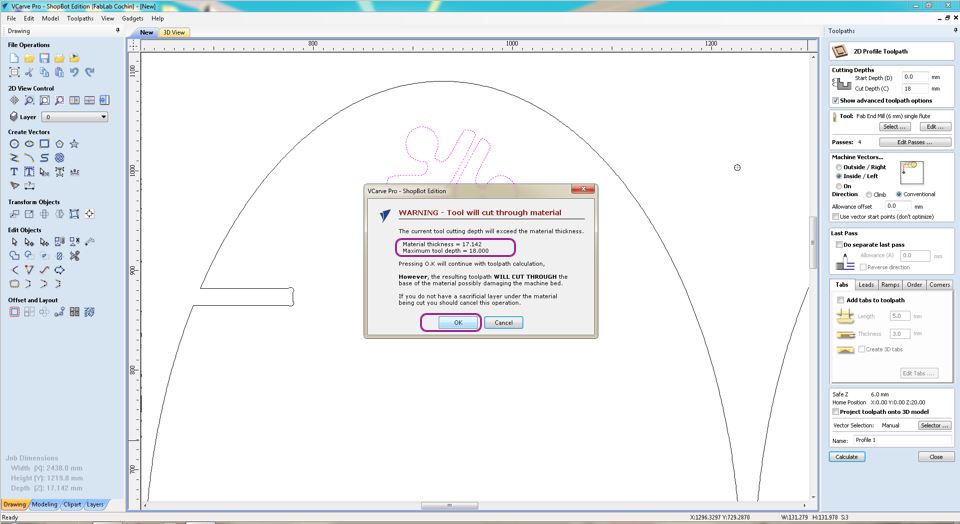Click the Cut scissors icon
Screen dimensions: 960x524
(29, 72)
